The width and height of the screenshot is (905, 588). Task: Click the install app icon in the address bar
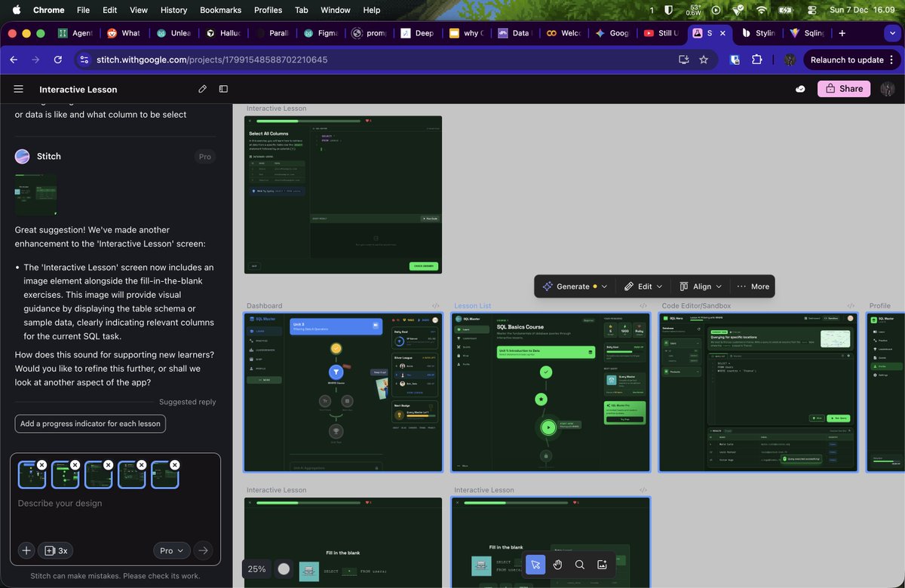tap(684, 60)
